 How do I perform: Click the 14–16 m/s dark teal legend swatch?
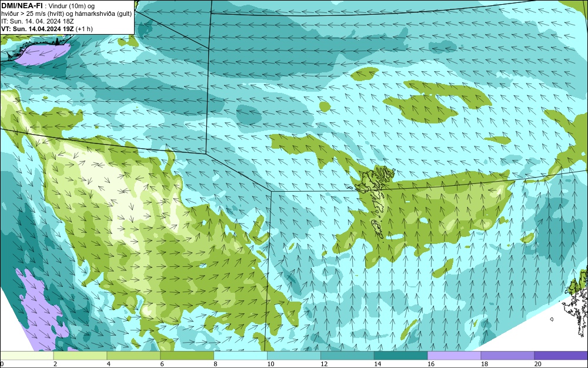[x=401, y=356]
